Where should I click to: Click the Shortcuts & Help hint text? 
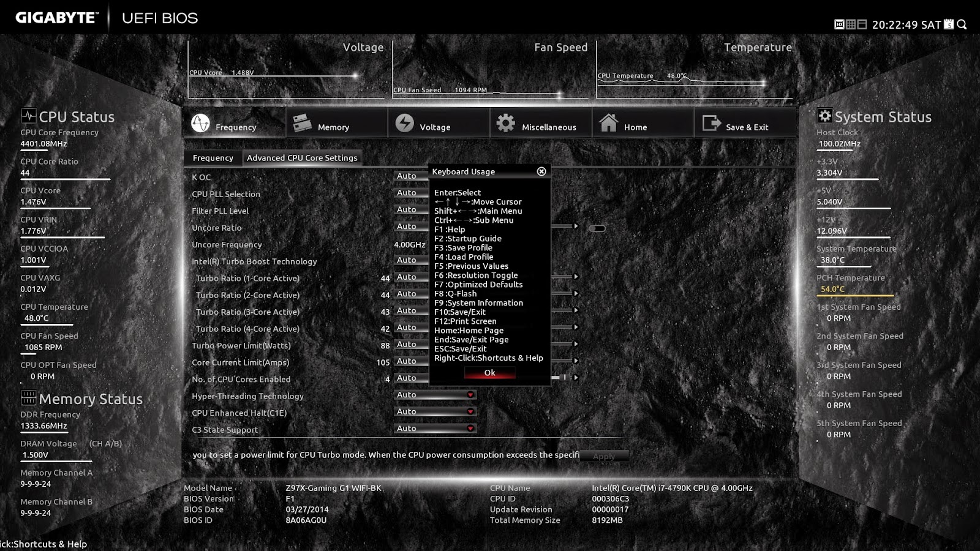click(x=43, y=544)
